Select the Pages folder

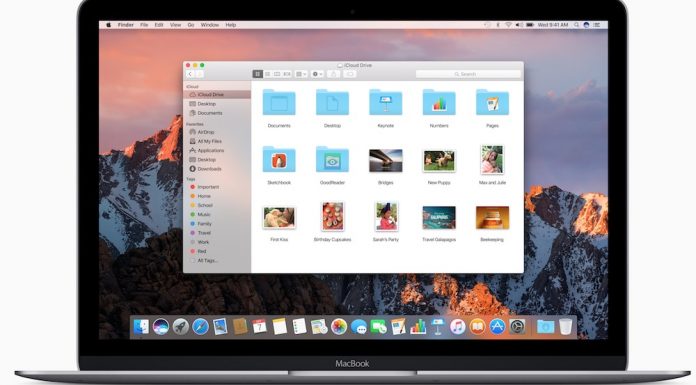point(492,103)
